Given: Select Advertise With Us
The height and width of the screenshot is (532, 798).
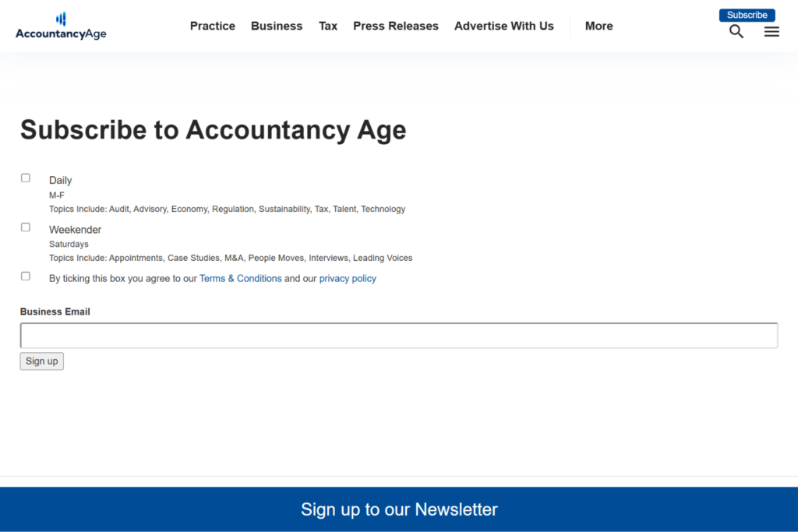Looking at the screenshot, I should [x=504, y=26].
